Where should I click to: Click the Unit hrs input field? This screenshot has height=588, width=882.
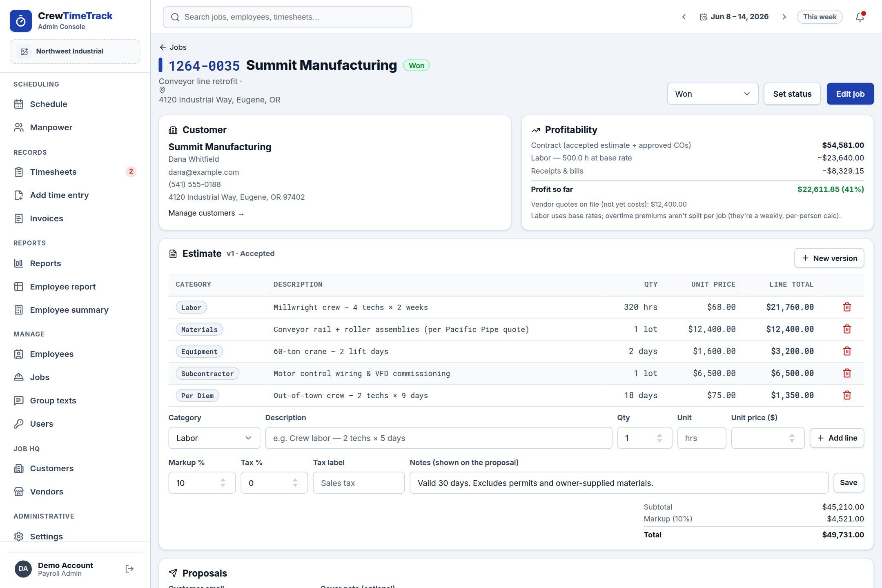702,438
